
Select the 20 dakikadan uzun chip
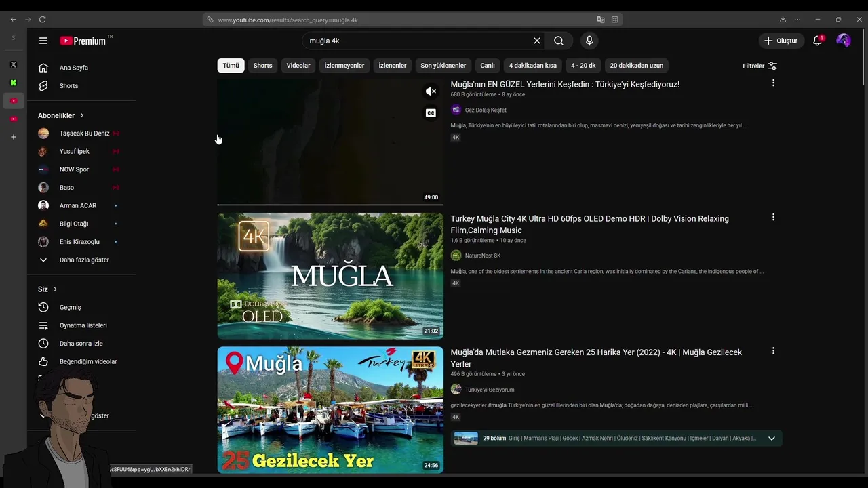(637, 66)
